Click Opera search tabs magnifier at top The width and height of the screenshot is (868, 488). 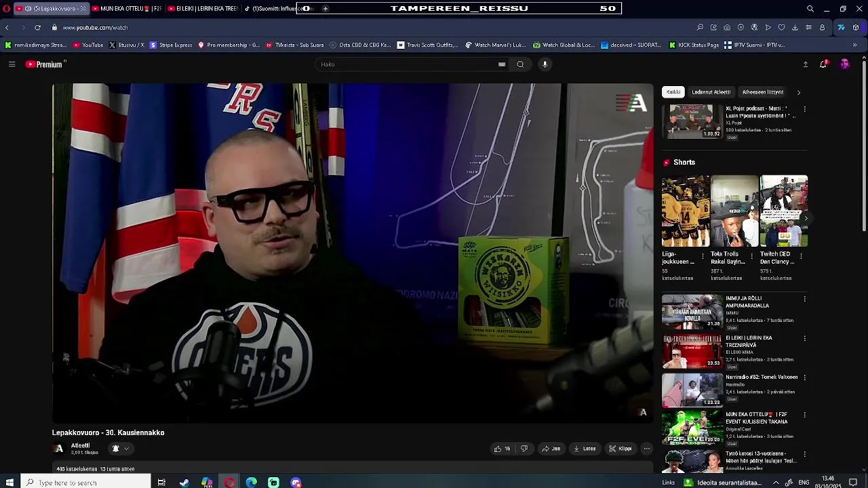810,9
